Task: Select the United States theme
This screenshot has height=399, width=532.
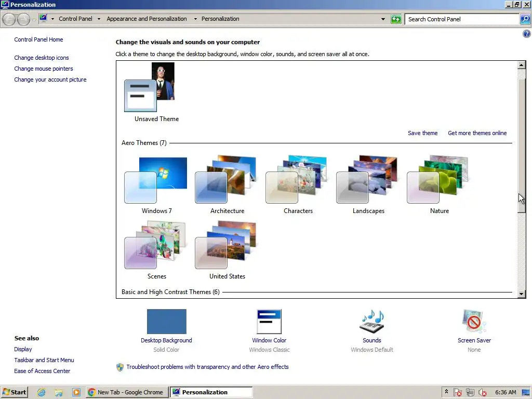Action: click(225, 245)
